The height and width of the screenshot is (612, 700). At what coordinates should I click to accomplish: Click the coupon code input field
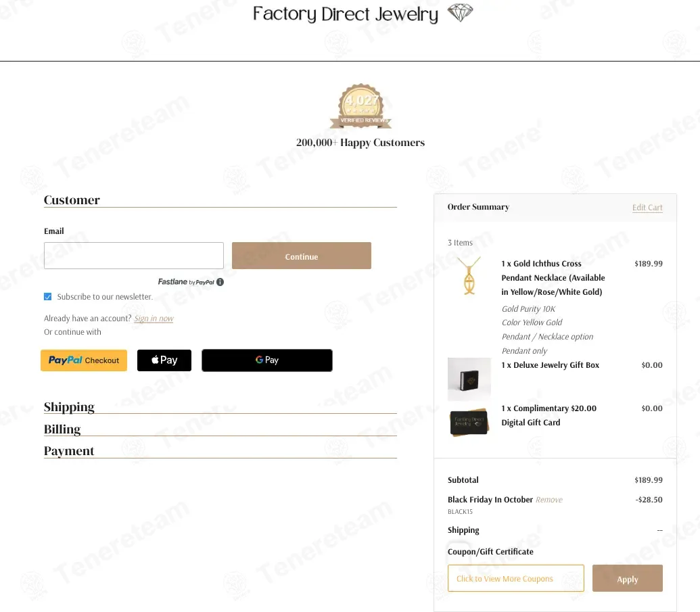click(x=515, y=579)
